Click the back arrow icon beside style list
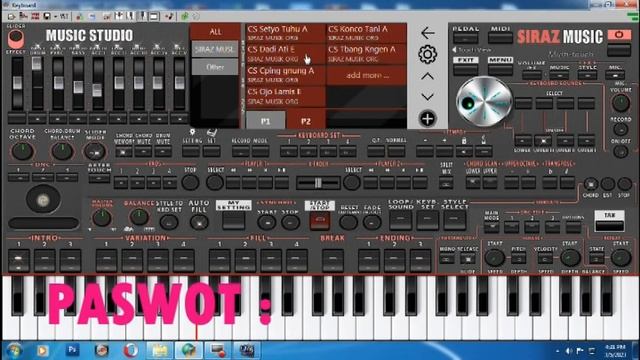The image size is (640, 360). click(427, 33)
